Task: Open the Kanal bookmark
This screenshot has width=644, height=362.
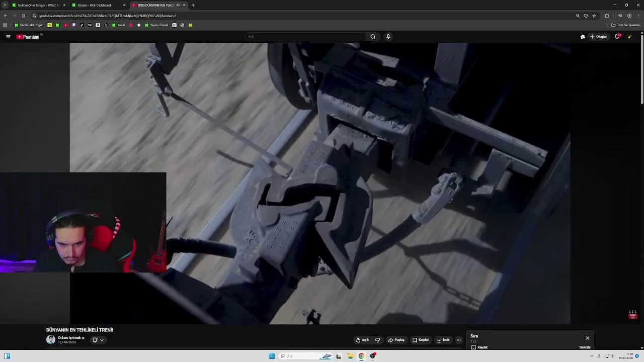Action: point(118,25)
